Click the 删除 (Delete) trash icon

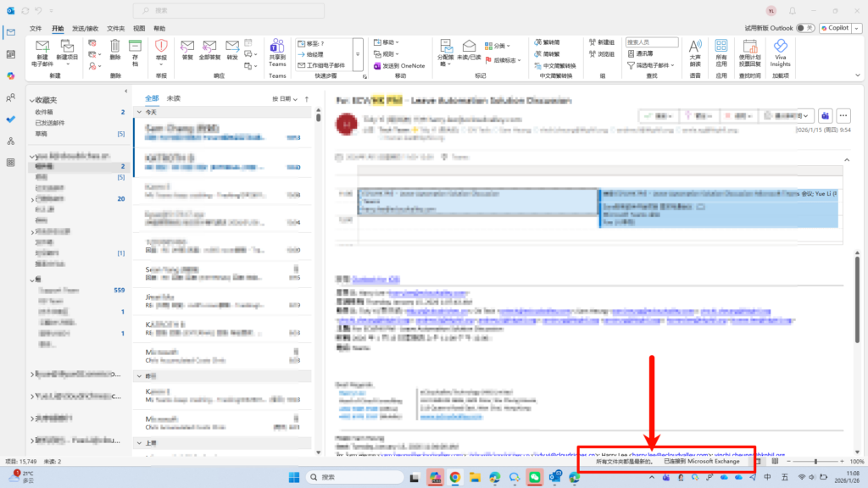(115, 47)
